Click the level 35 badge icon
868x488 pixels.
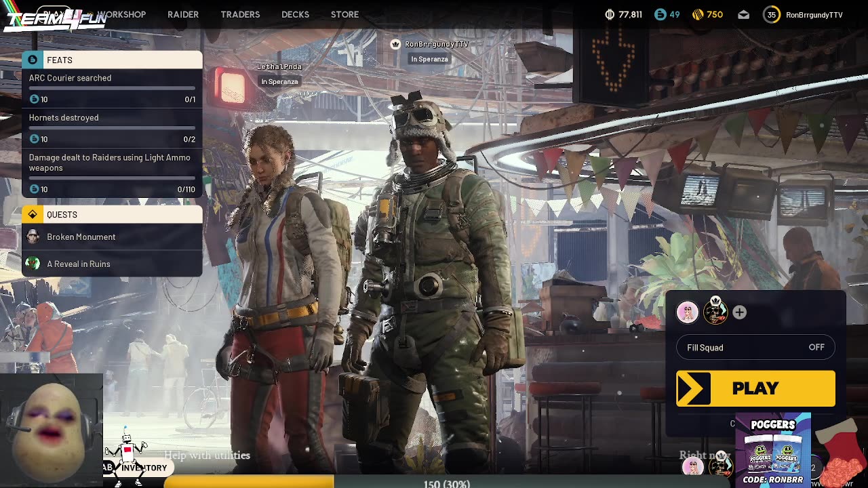(772, 14)
